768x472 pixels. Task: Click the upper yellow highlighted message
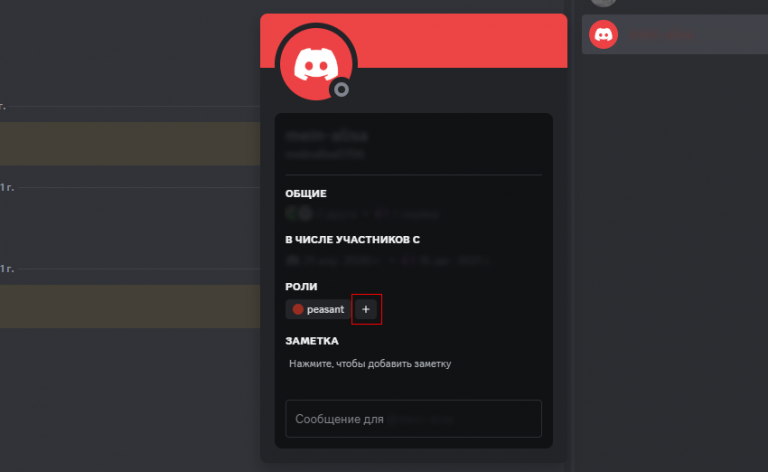pyautogui.click(x=130, y=143)
